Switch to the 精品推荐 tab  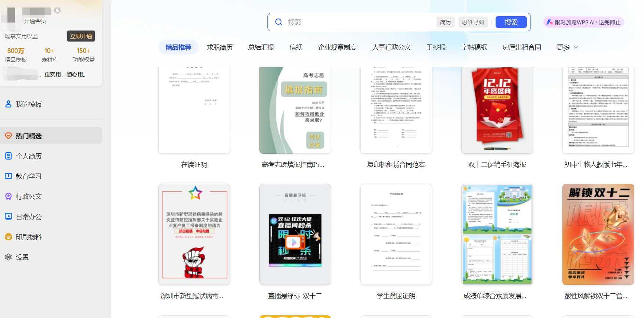tap(179, 47)
